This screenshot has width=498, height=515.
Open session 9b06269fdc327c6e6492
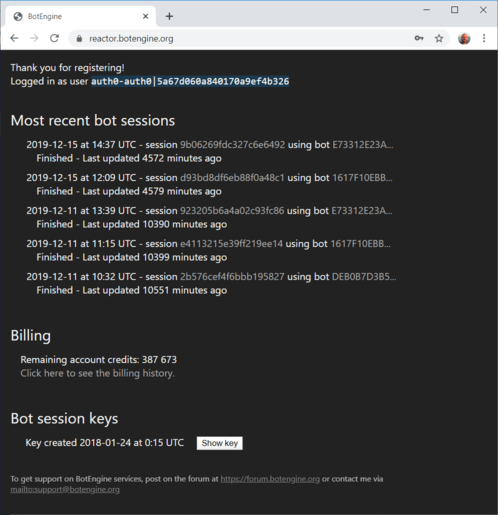click(x=233, y=145)
